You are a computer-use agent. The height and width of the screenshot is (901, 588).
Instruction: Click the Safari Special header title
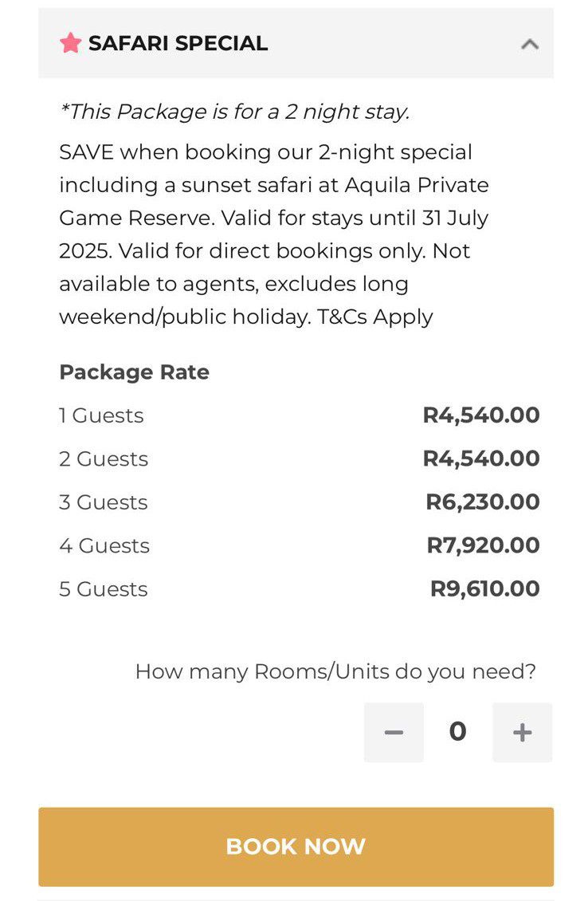click(x=178, y=43)
